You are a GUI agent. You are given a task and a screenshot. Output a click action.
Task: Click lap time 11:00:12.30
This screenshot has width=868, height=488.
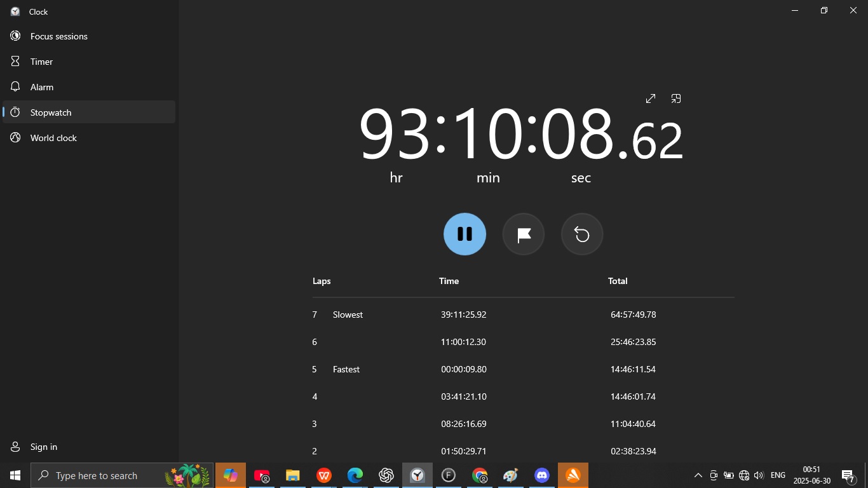point(464,342)
